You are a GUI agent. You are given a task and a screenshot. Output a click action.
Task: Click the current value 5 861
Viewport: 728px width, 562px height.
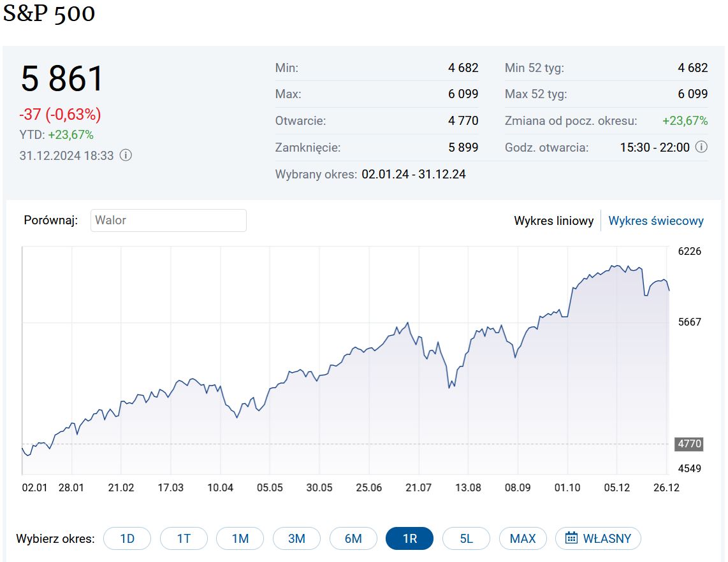click(x=62, y=79)
